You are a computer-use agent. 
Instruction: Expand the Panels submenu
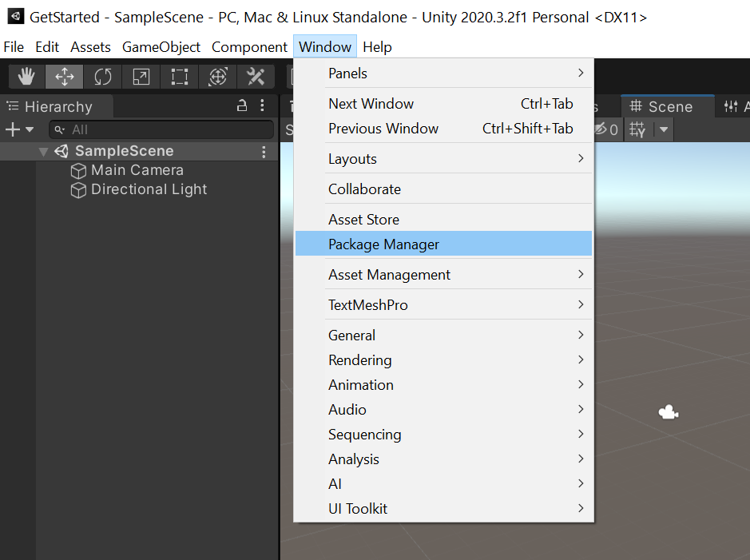[x=443, y=73]
